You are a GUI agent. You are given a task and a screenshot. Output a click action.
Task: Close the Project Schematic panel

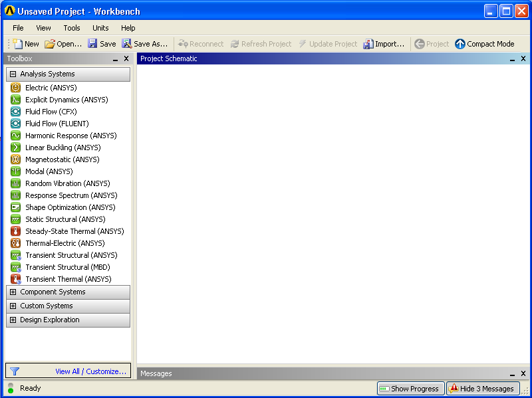tap(523, 58)
